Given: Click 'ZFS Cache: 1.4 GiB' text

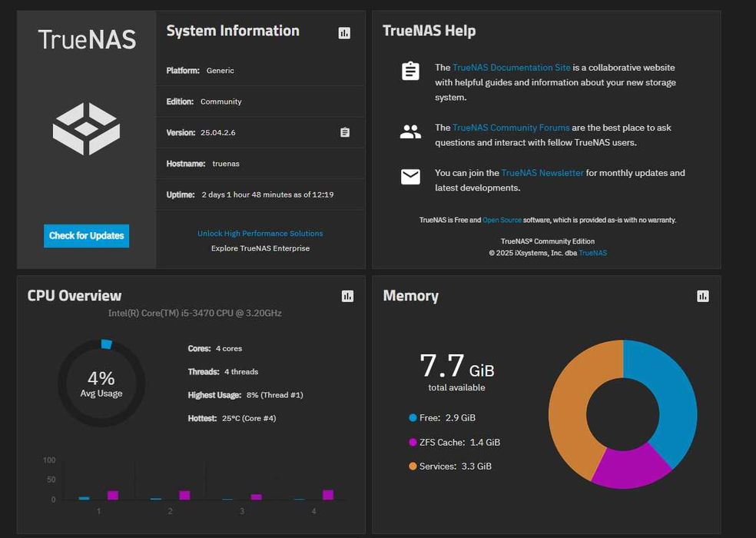Looking at the screenshot, I should coord(459,442).
